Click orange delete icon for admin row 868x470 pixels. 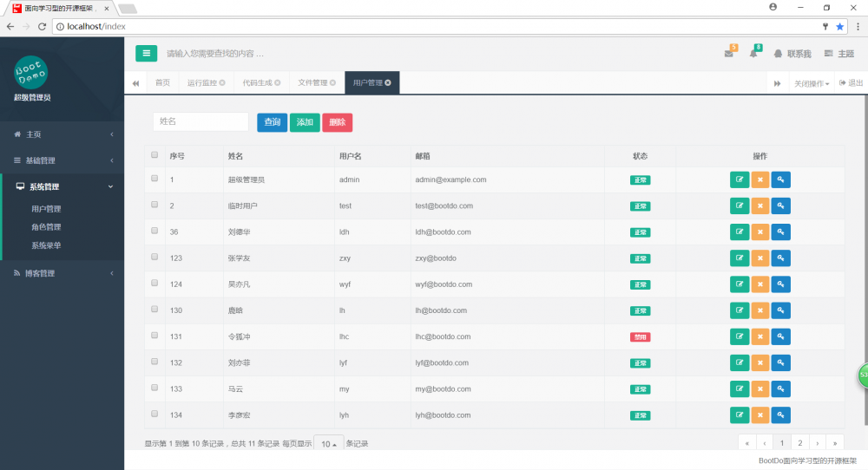(760, 180)
